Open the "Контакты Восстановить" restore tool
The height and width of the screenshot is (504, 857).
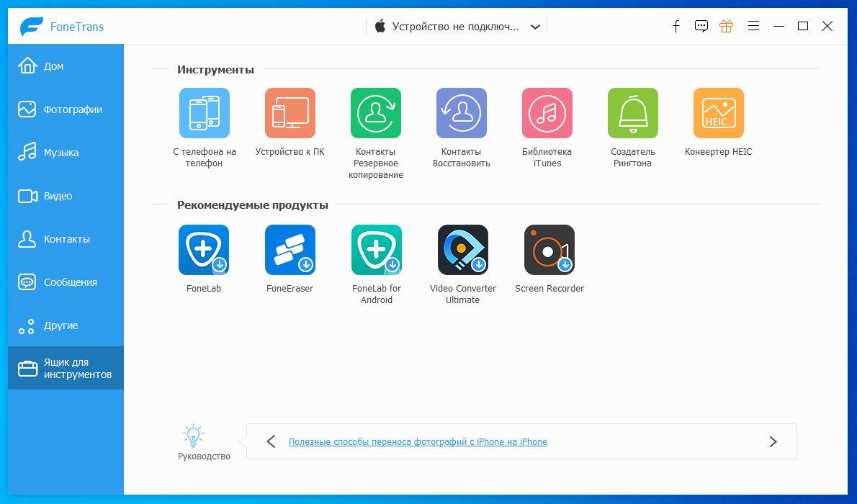pos(461,113)
